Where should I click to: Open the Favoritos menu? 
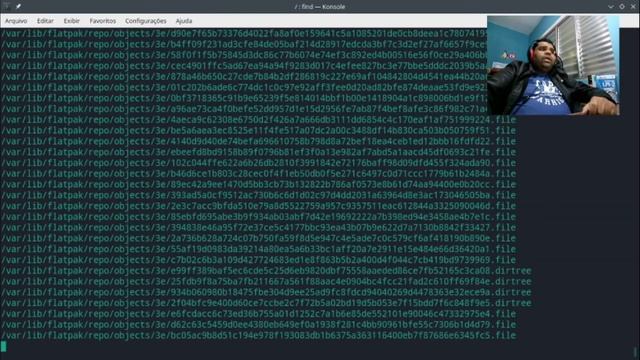(x=102, y=21)
